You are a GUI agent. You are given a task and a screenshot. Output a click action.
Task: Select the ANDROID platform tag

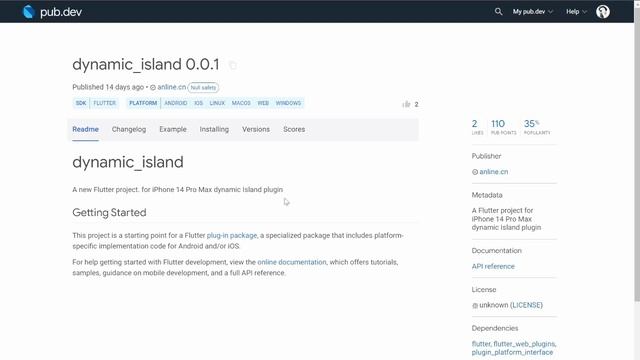176,103
